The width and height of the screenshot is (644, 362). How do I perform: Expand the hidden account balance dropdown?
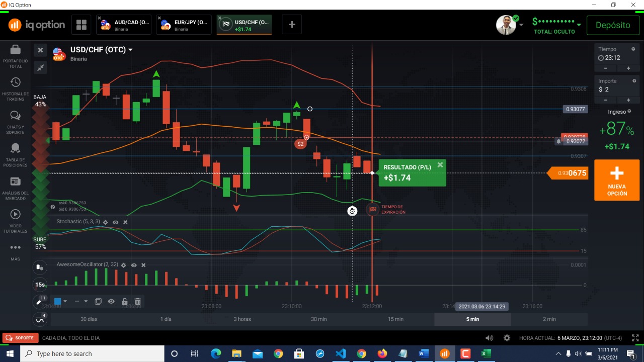pos(579,24)
